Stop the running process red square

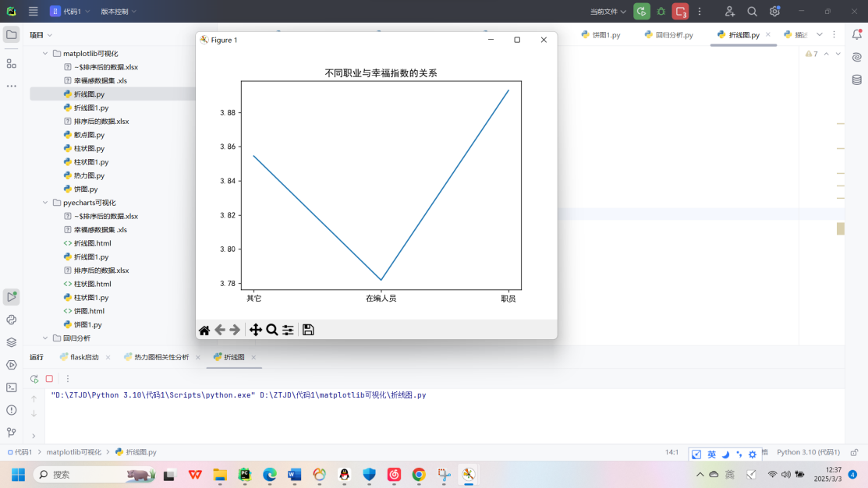[x=49, y=379]
